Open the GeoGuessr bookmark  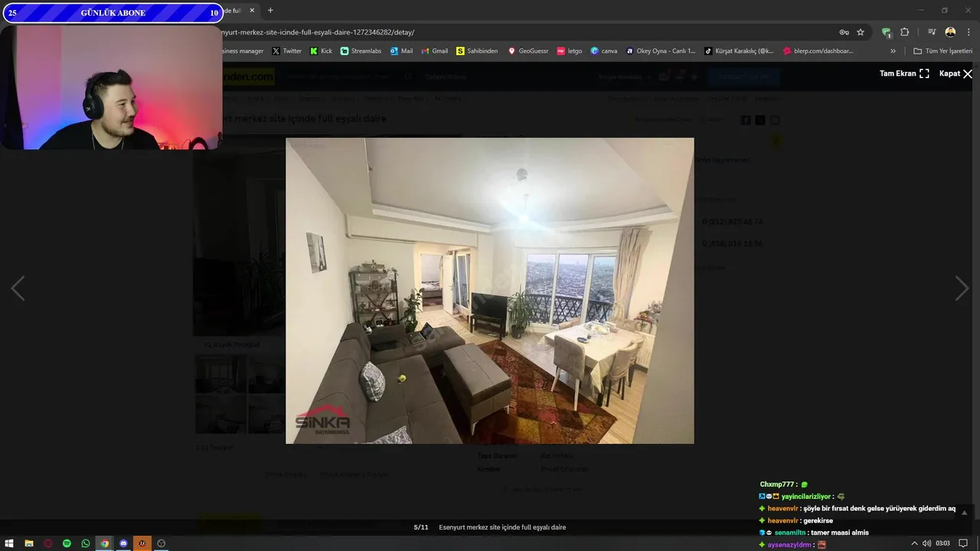[528, 51]
